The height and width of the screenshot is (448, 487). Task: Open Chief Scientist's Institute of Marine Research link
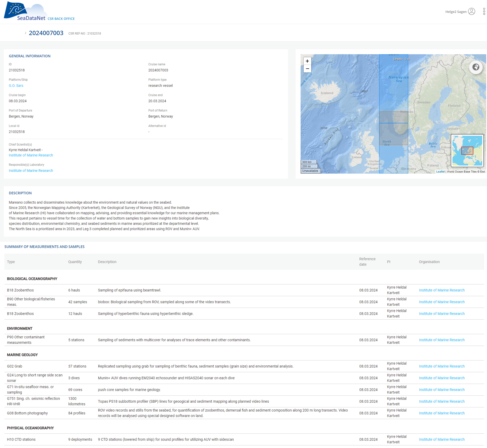(31, 155)
